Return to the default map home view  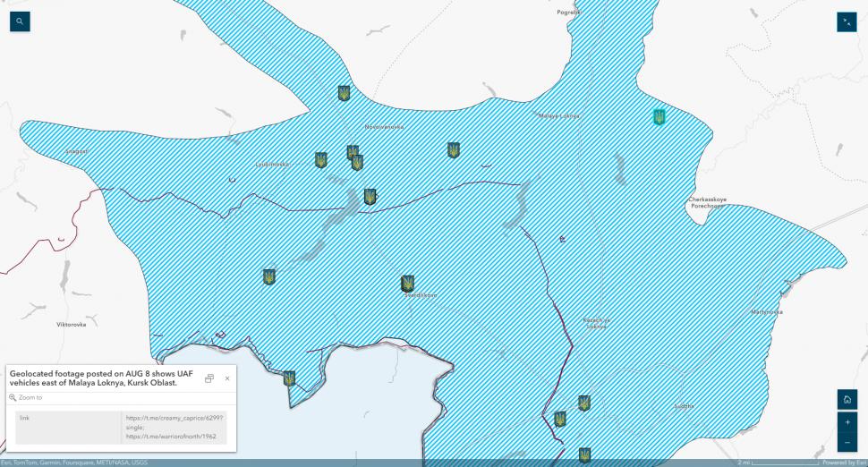(847, 400)
